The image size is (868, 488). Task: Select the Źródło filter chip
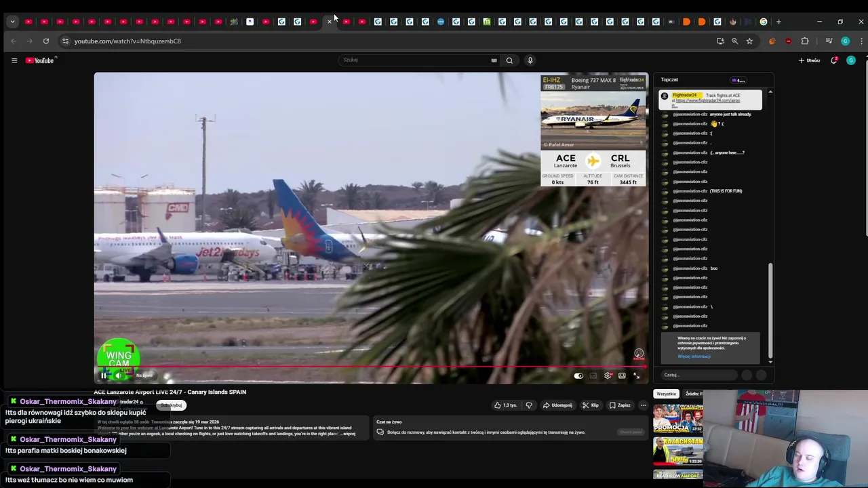coord(693,394)
